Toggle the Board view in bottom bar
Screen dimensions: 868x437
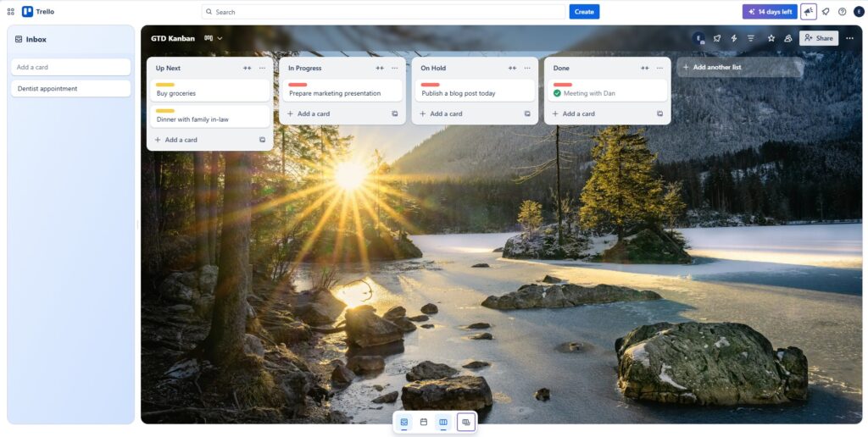click(x=442, y=422)
